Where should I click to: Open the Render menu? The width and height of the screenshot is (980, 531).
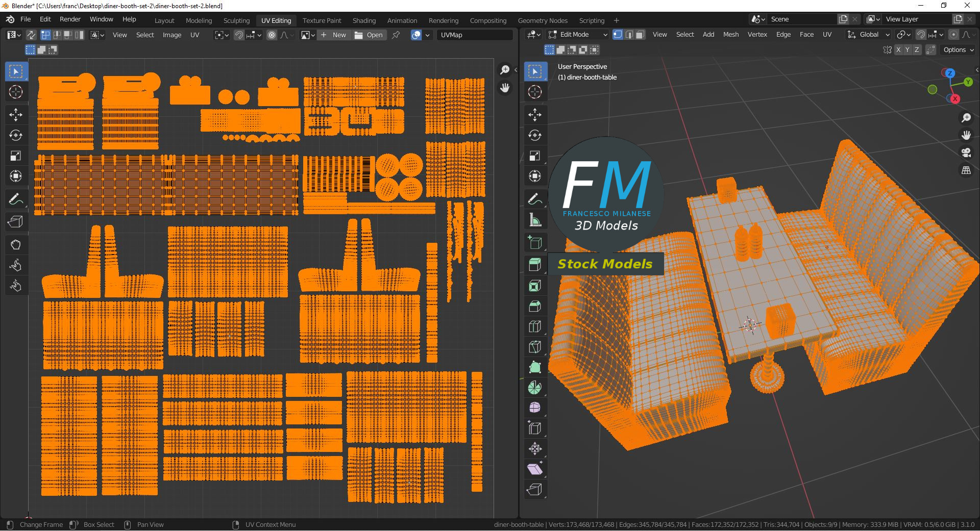click(70, 19)
